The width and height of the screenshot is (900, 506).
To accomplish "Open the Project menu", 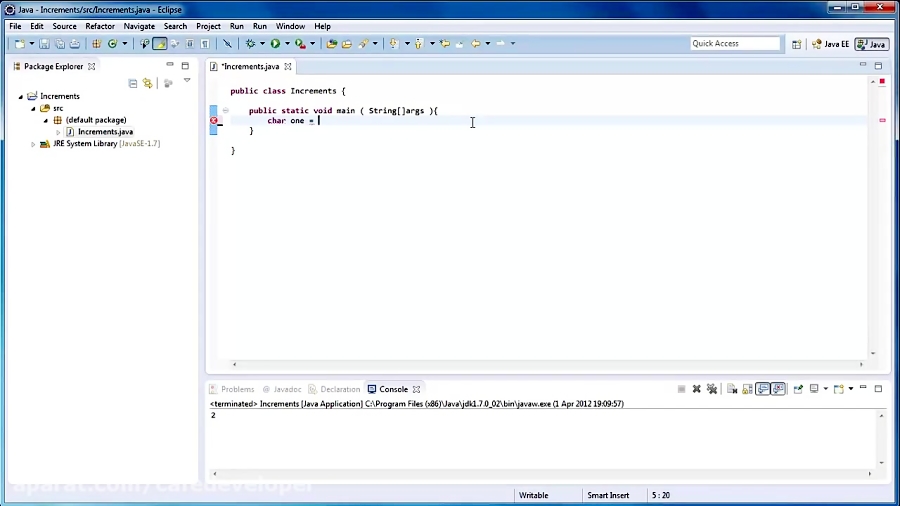I will click(208, 26).
